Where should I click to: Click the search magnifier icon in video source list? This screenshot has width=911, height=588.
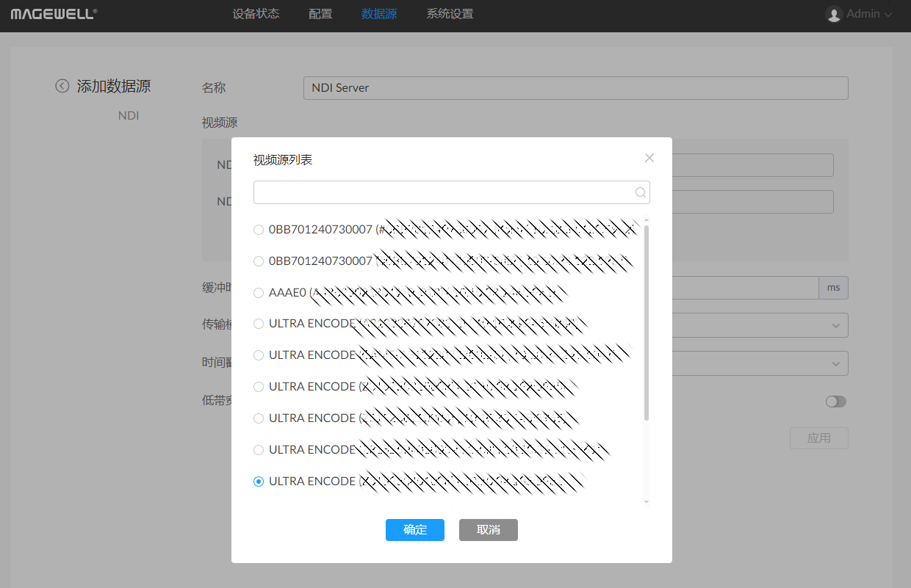[x=641, y=192]
